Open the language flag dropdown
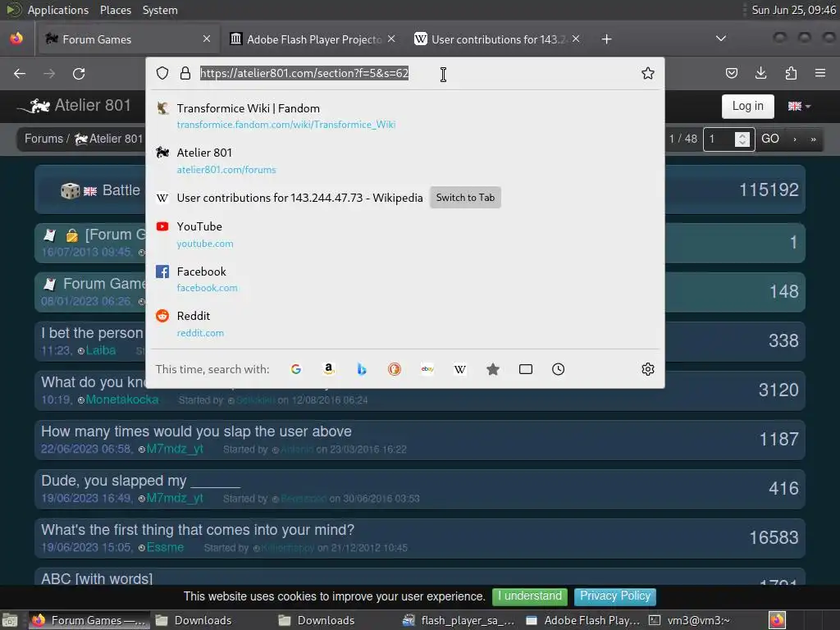This screenshot has width=840, height=630. click(x=799, y=106)
